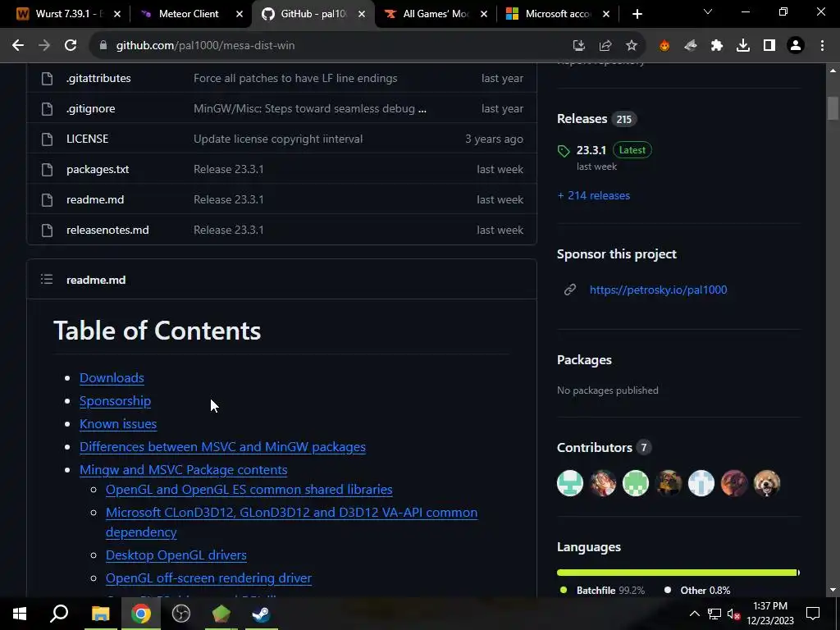Open the packages.txt file
This screenshot has width=840, height=630.
pos(98,169)
